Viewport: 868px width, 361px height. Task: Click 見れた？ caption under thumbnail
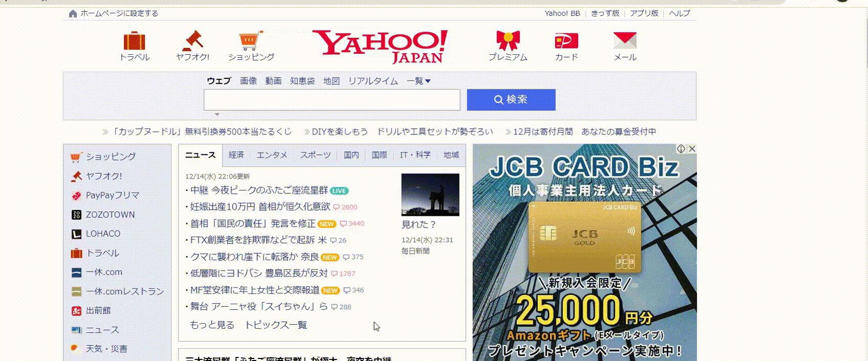point(419,224)
